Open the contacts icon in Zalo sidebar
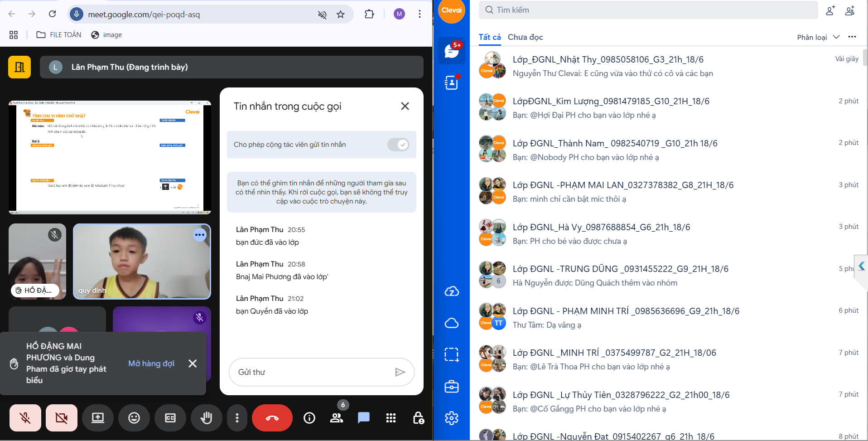868x441 pixels. pos(452,82)
